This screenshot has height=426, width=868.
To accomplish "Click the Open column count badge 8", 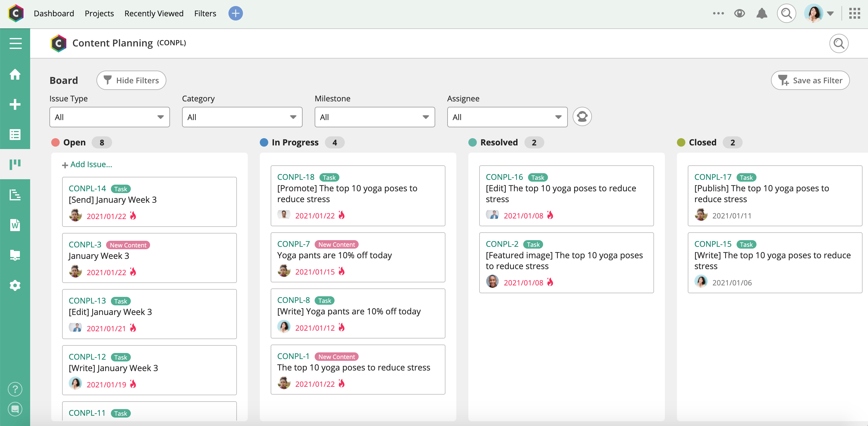I will [102, 142].
